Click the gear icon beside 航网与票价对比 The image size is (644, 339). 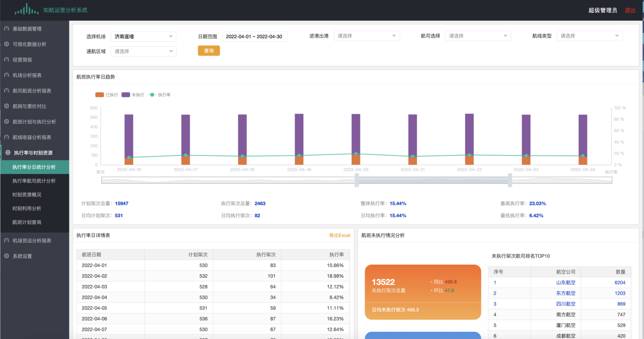pos(7,106)
